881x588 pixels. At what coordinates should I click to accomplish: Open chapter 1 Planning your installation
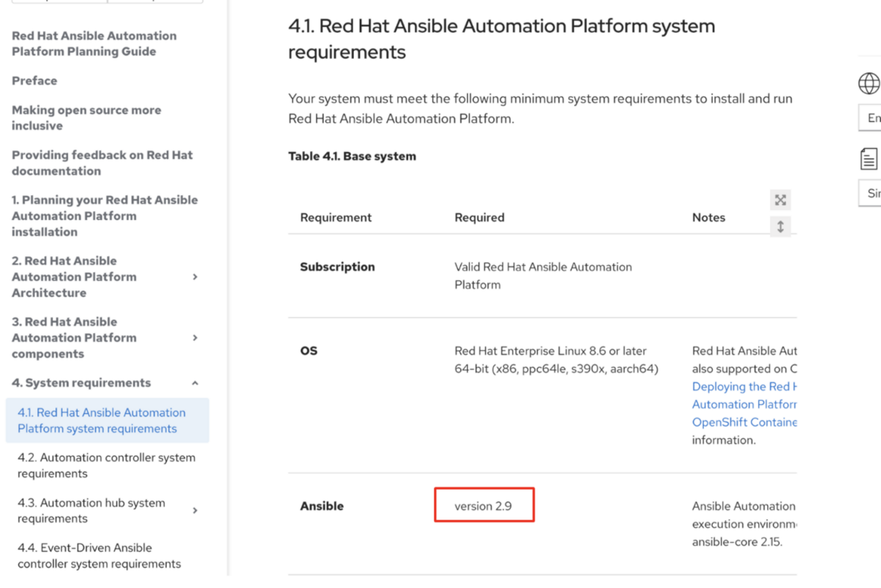tap(104, 215)
